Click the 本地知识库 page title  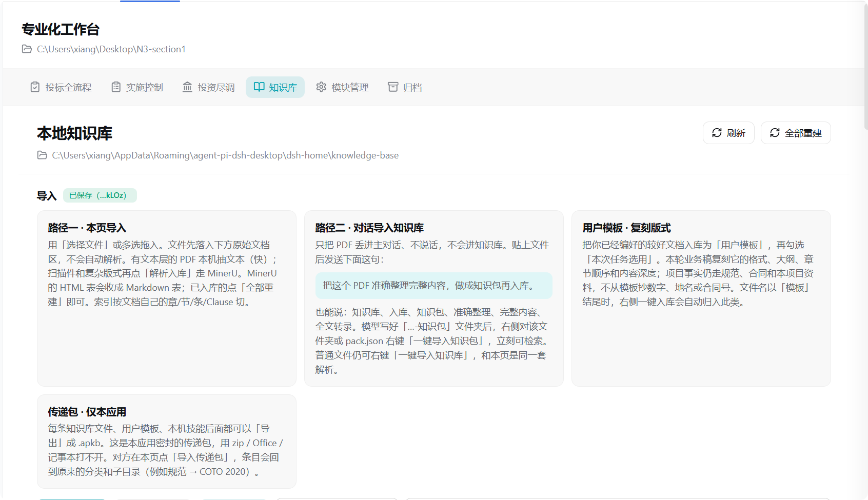pos(75,133)
